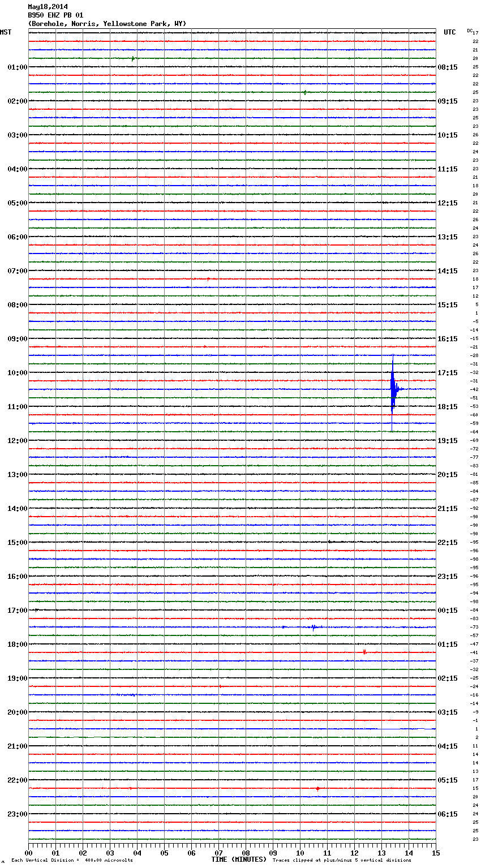Click the 18:15 UTC time label
481x868 pixels.
(448, 407)
